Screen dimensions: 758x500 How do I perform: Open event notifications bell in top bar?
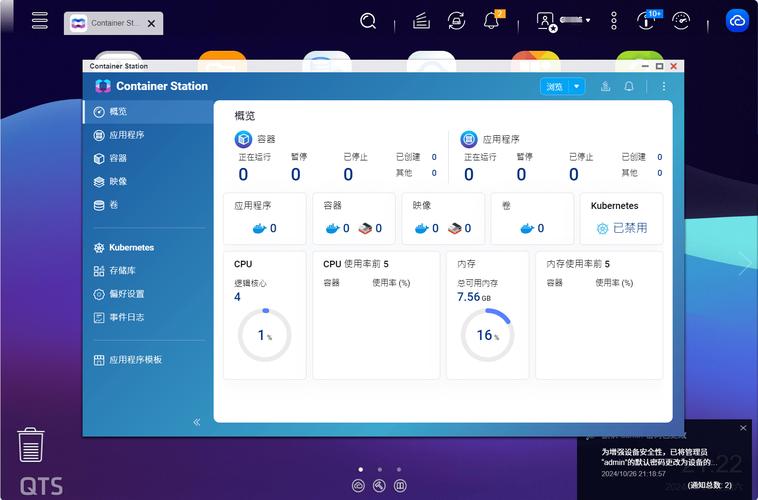(492, 21)
